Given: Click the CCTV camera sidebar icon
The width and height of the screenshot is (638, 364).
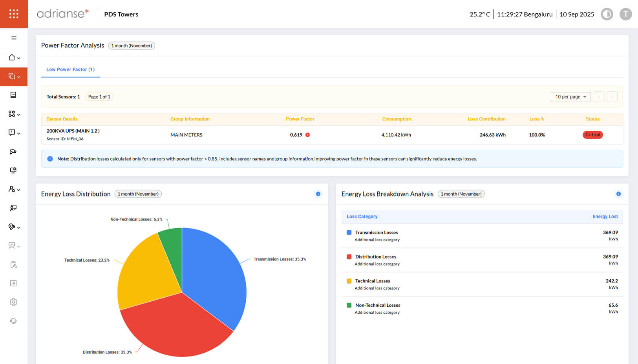Looking at the screenshot, I should [x=13, y=152].
